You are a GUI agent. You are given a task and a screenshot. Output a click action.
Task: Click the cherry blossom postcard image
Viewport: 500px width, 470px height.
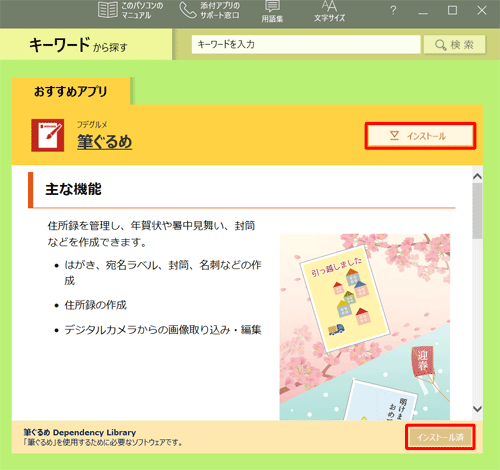365,327
